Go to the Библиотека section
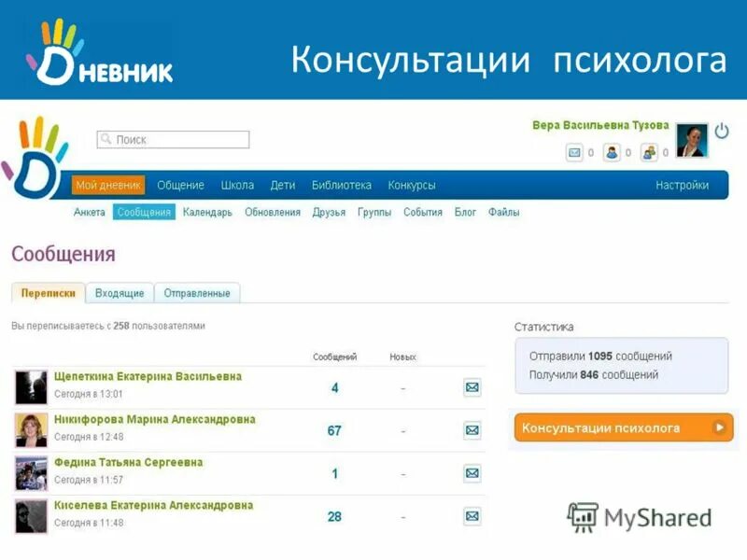Image resolution: width=747 pixels, height=560 pixels. tap(342, 185)
